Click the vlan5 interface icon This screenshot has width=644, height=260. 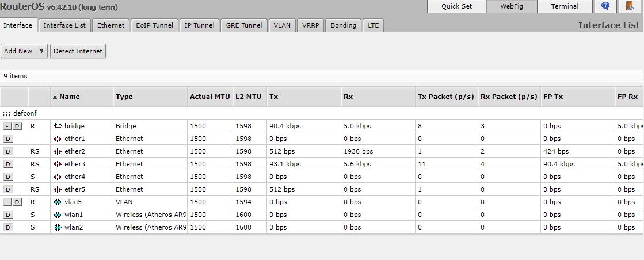58,202
